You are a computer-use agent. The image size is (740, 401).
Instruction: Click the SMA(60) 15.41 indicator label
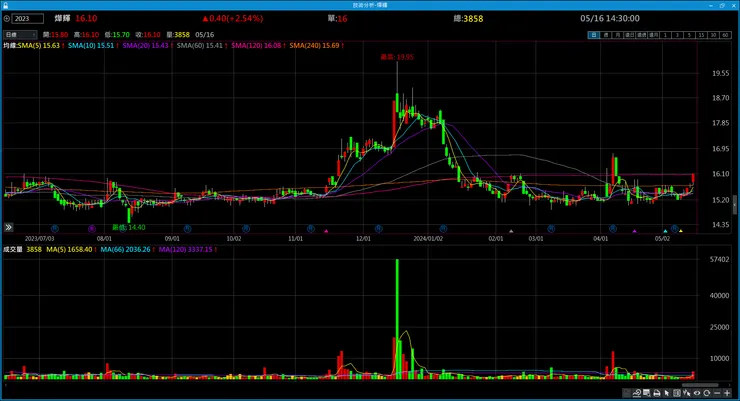tap(202, 45)
